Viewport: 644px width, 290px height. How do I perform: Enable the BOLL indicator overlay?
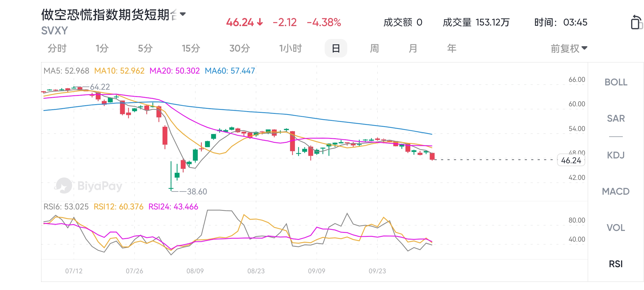click(616, 82)
